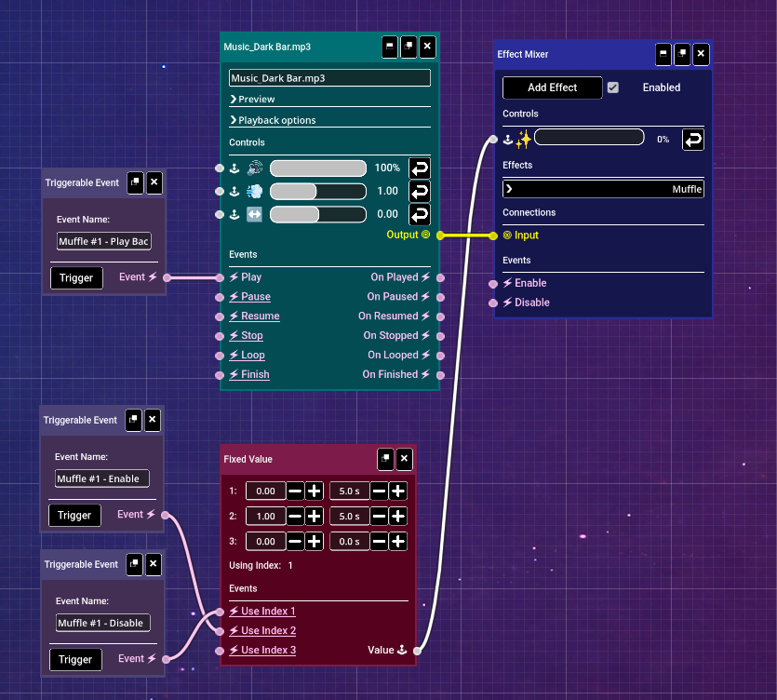Screen dimensions: 777x700
Task: Click Add Effect in the Effect Mixer
Action: [x=552, y=87]
